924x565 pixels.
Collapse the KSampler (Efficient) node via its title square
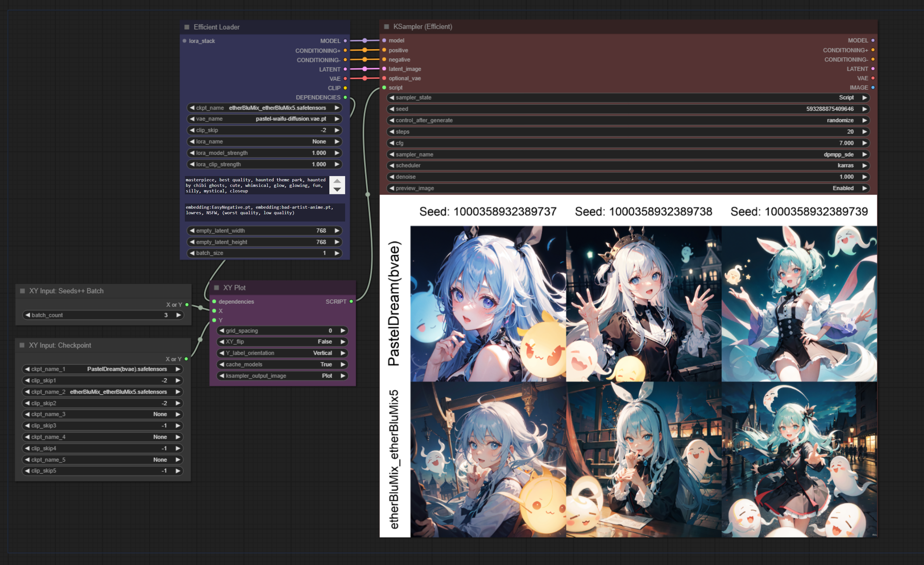[x=386, y=27]
